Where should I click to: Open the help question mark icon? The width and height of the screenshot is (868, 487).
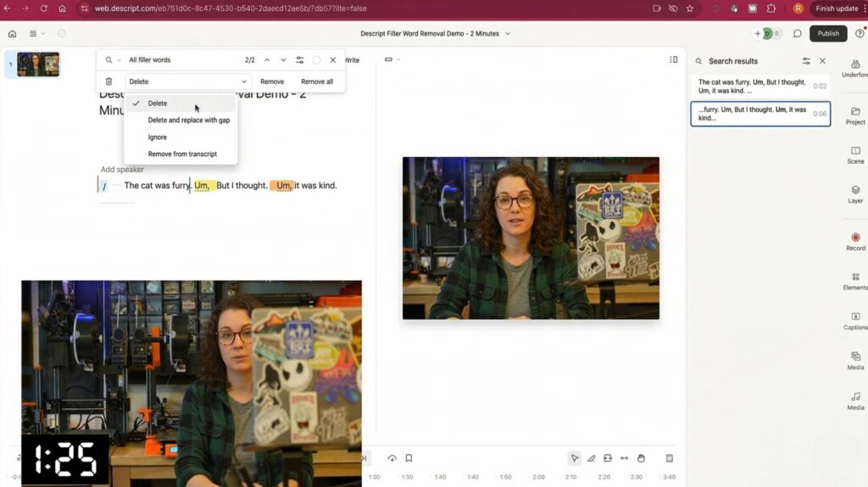pyautogui.click(x=860, y=34)
